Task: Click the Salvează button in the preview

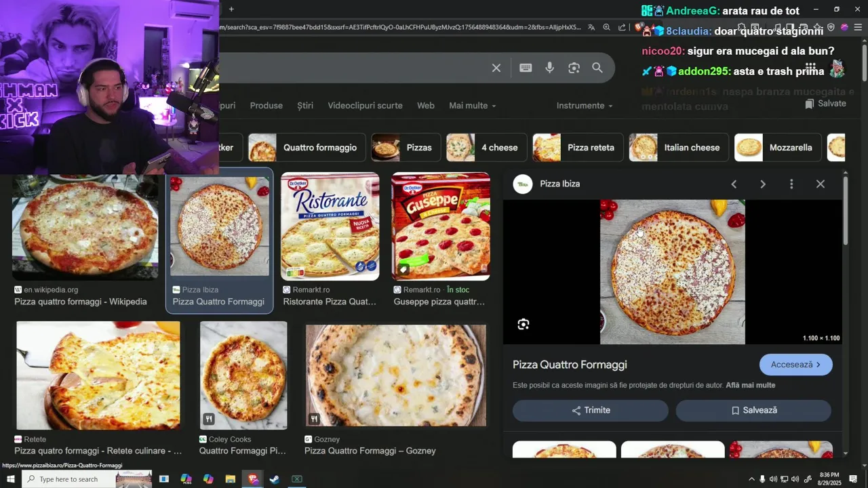Action: click(753, 411)
